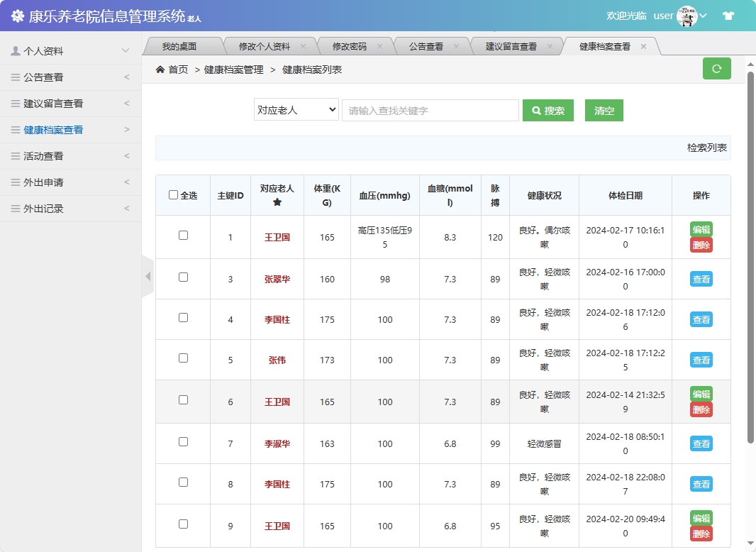The width and height of the screenshot is (756, 552).
Task: Click the t-shirt theme icon in the top bar
Action: tap(728, 14)
